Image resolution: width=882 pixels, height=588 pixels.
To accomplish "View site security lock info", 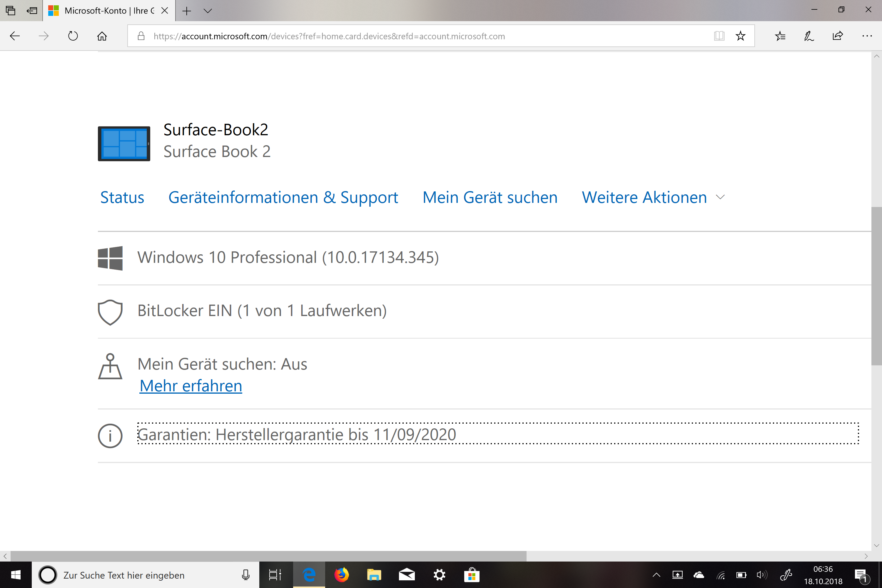I will (x=141, y=36).
